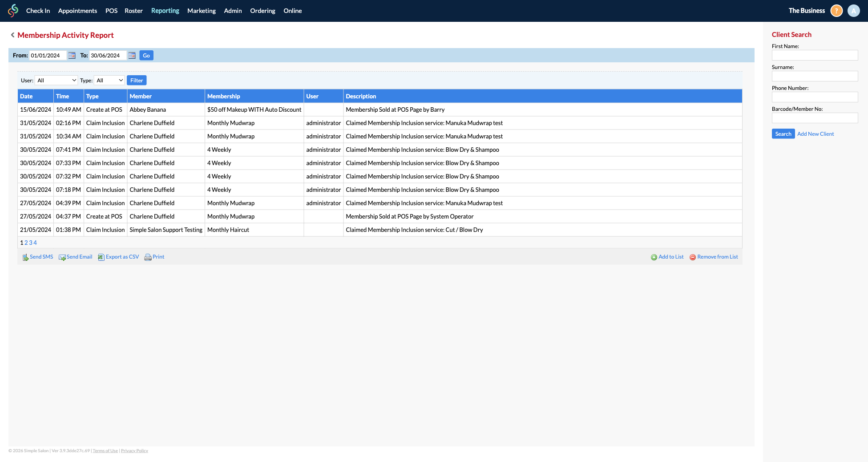
Task: Open the To date calendar picker
Action: (x=132, y=56)
